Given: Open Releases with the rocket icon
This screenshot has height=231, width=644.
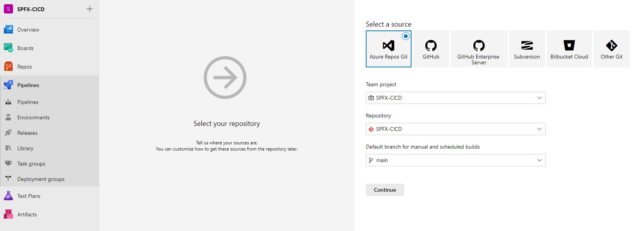Looking at the screenshot, I should [8, 133].
